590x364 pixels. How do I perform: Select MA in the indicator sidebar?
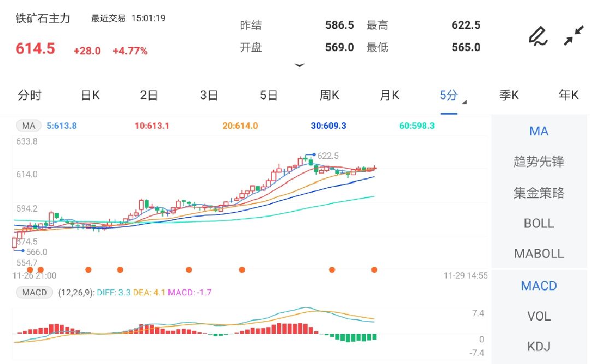[539, 131]
